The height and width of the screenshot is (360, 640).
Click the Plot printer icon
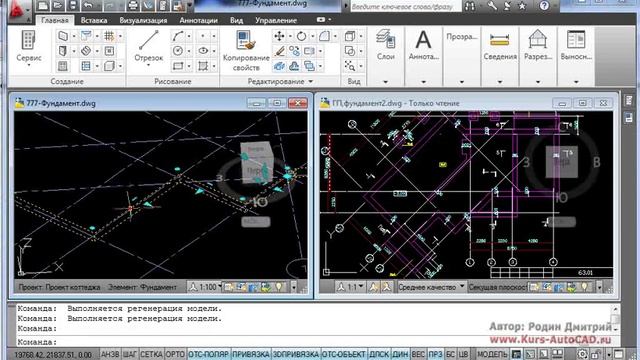point(133,5)
